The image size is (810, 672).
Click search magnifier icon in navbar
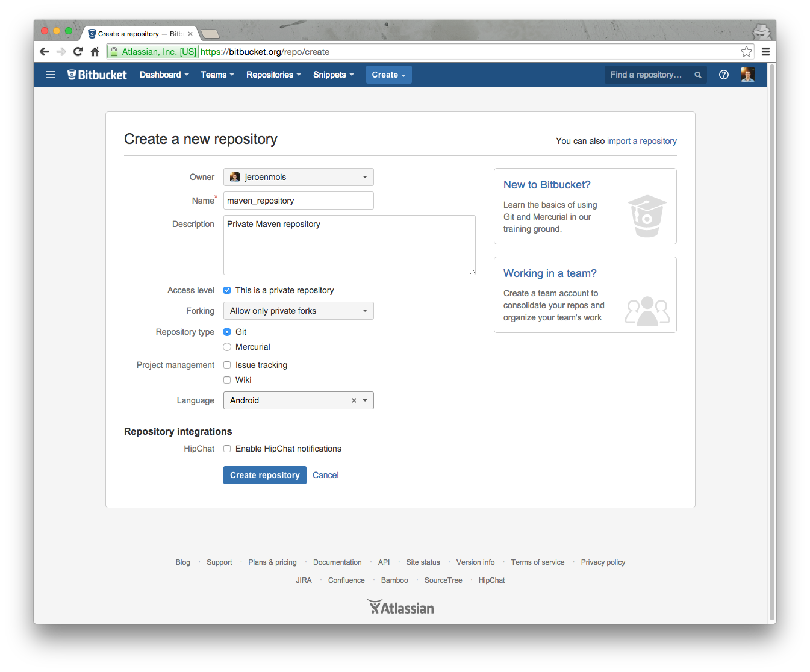[x=698, y=75]
